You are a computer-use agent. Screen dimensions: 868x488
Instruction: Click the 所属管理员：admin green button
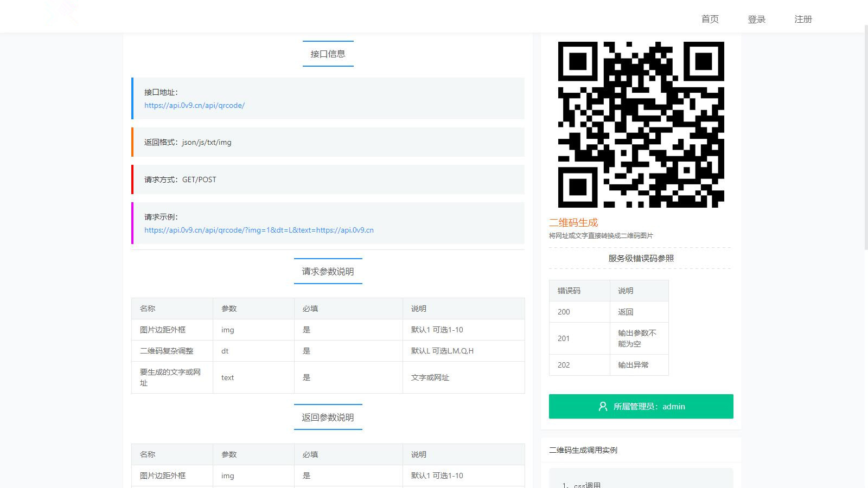click(641, 406)
